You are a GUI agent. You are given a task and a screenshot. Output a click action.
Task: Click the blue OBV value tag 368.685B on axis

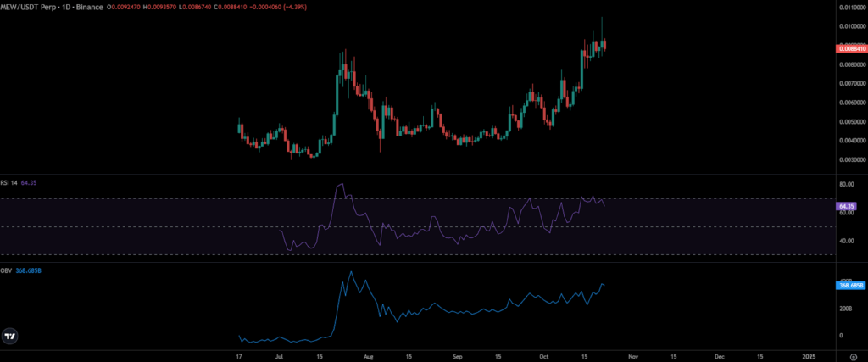coord(849,286)
